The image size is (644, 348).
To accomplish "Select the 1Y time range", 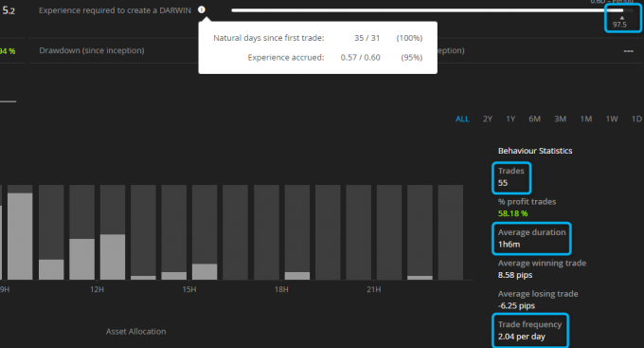I will point(510,119).
